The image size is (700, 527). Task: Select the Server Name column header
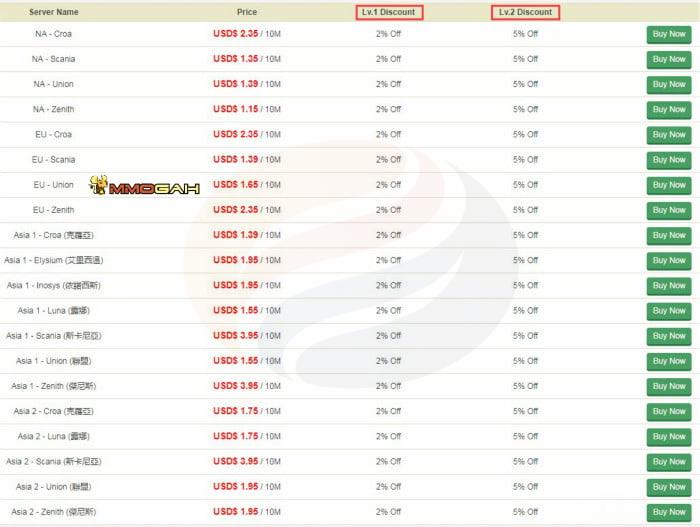click(x=54, y=12)
